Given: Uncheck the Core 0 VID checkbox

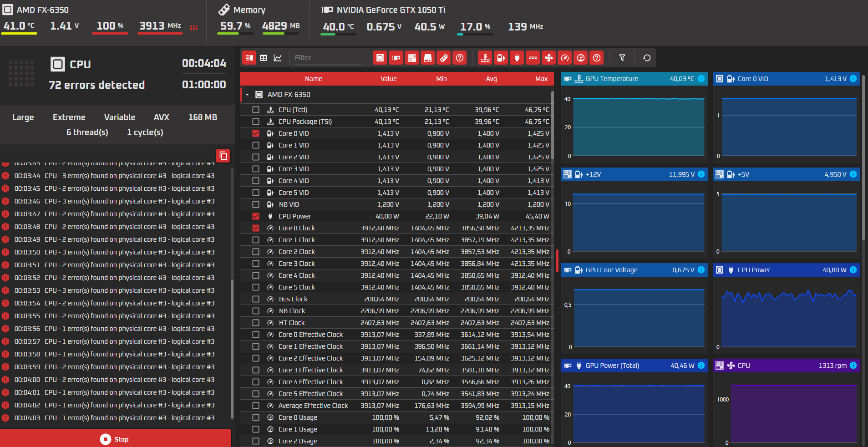Looking at the screenshot, I should click(256, 133).
